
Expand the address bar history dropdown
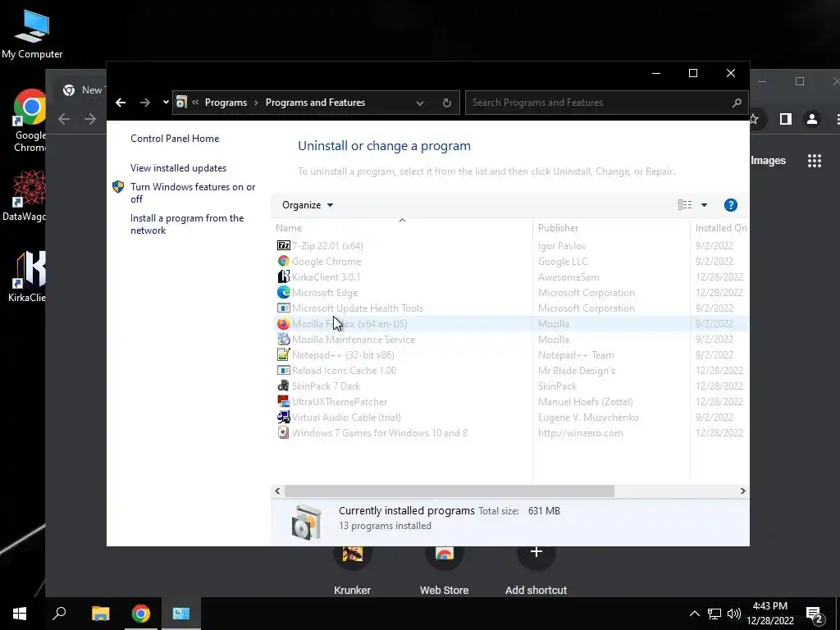point(420,103)
